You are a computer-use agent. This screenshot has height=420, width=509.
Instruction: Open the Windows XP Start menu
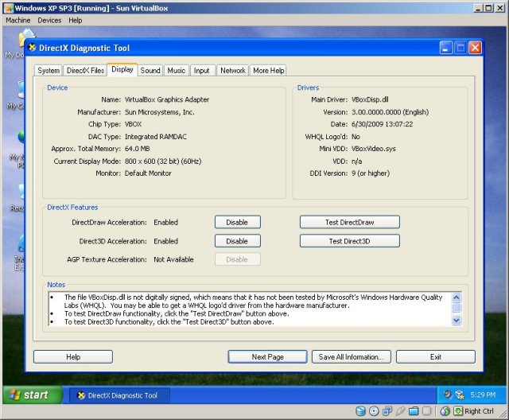[30, 395]
